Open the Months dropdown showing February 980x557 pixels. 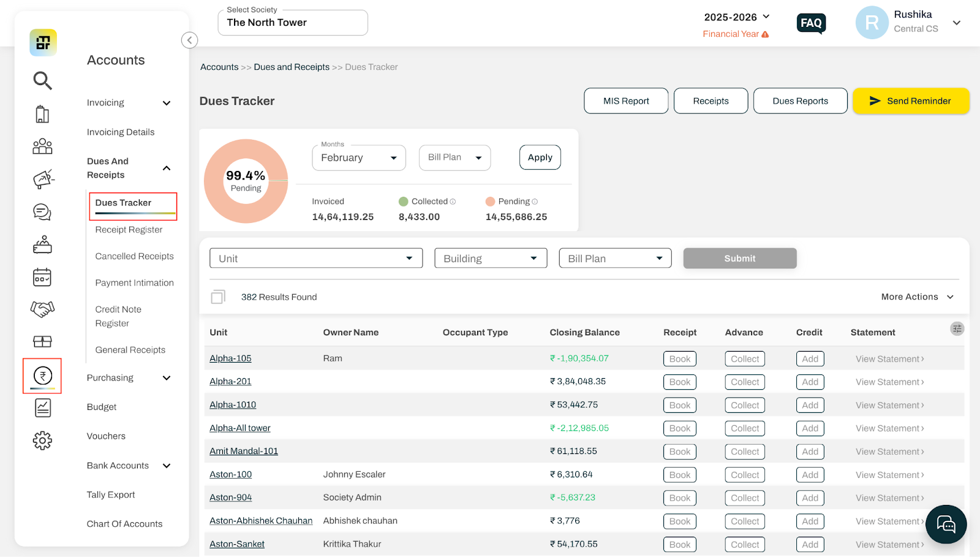click(359, 157)
